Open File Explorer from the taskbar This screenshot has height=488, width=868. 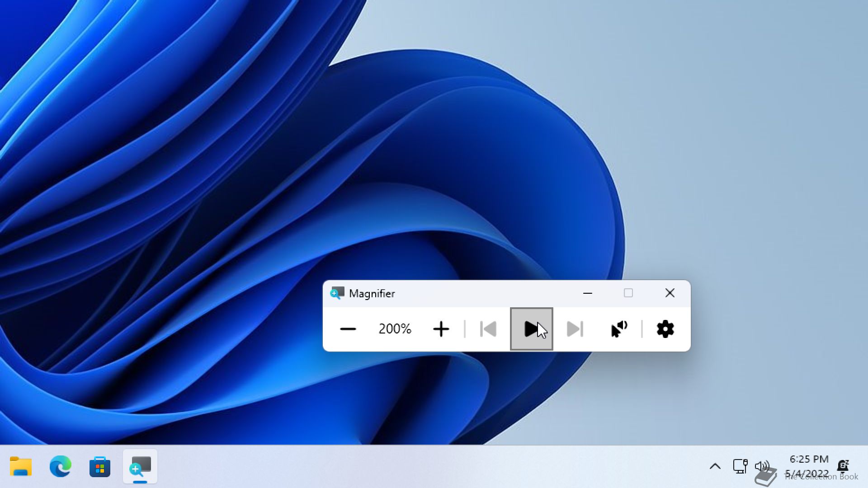21,466
